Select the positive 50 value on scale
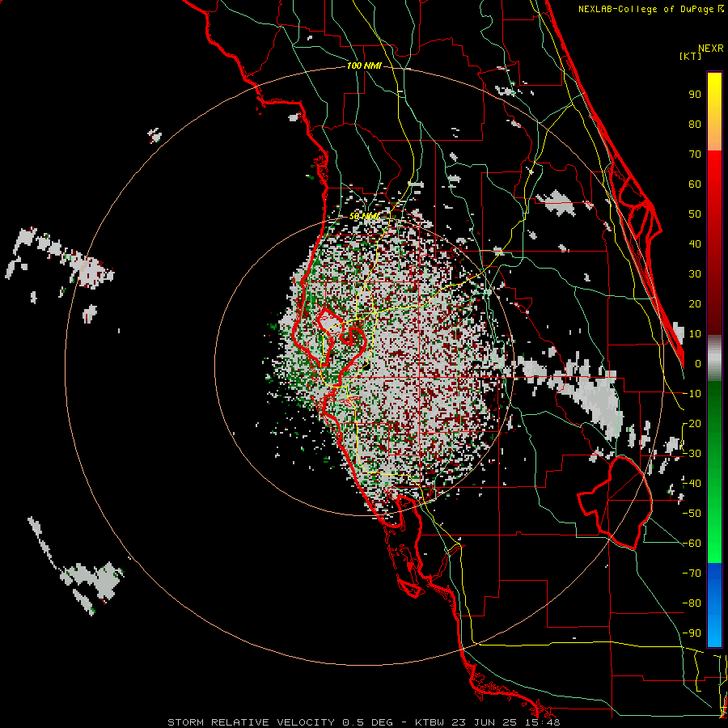Image resolution: width=728 pixels, height=728 pixels. point(695,214)
